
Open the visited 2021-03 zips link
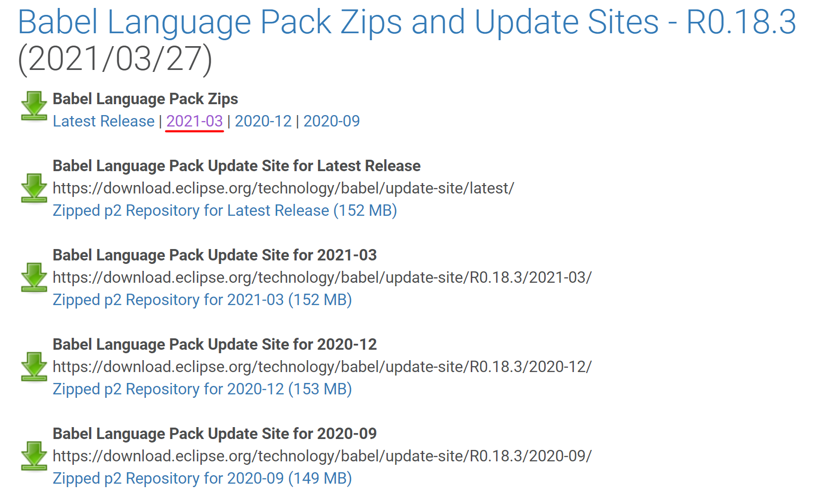pos(194,121)
